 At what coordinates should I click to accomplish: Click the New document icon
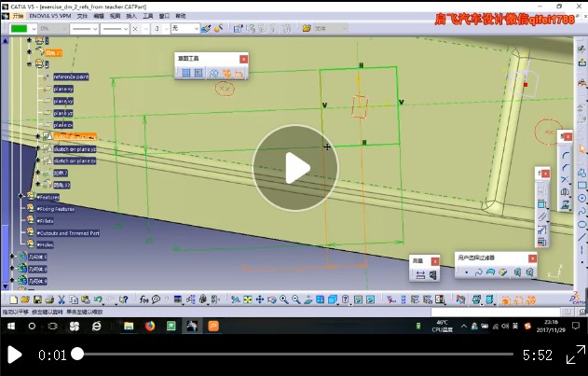(13, 299)
